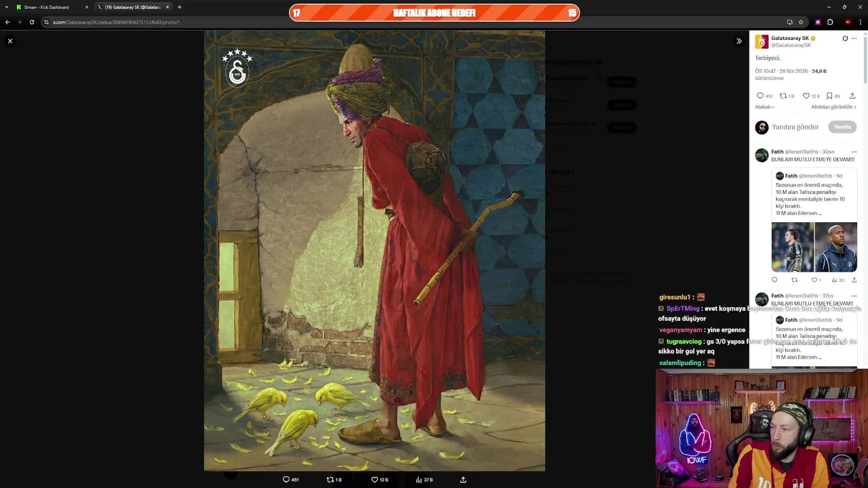Image resolution: width=868 pixels, height=488 pixels.
Task: Open view analytics icon 37 B below the image
Action: [424, 480]
